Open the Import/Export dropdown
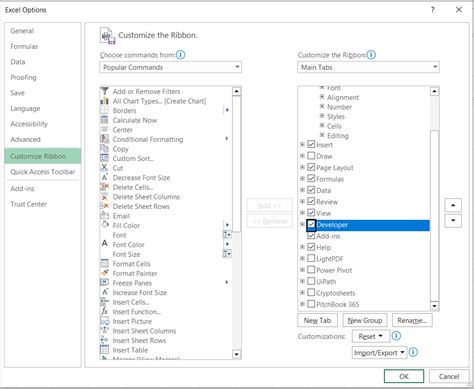 click(379, 353)
